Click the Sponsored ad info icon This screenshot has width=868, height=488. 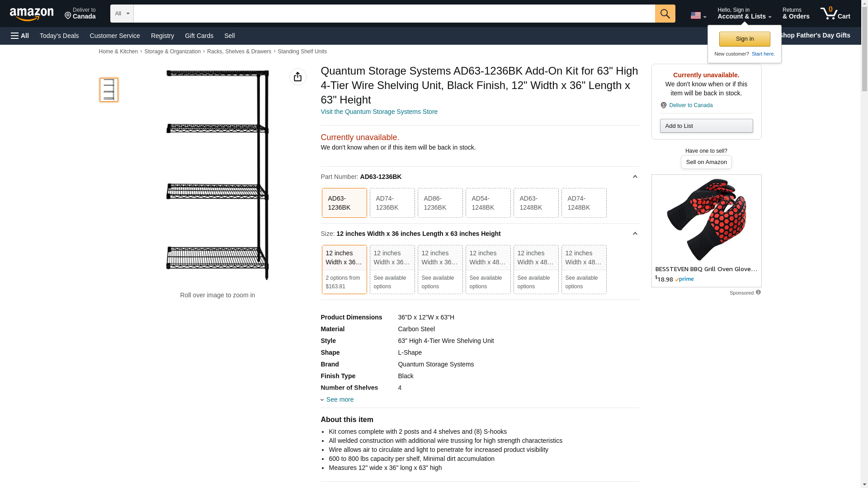tap(758, 292)
